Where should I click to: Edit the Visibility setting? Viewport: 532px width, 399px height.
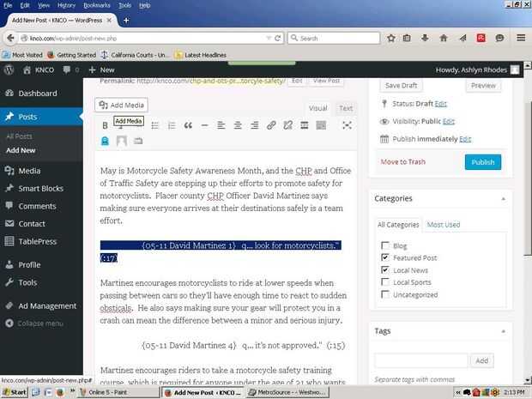449,121
